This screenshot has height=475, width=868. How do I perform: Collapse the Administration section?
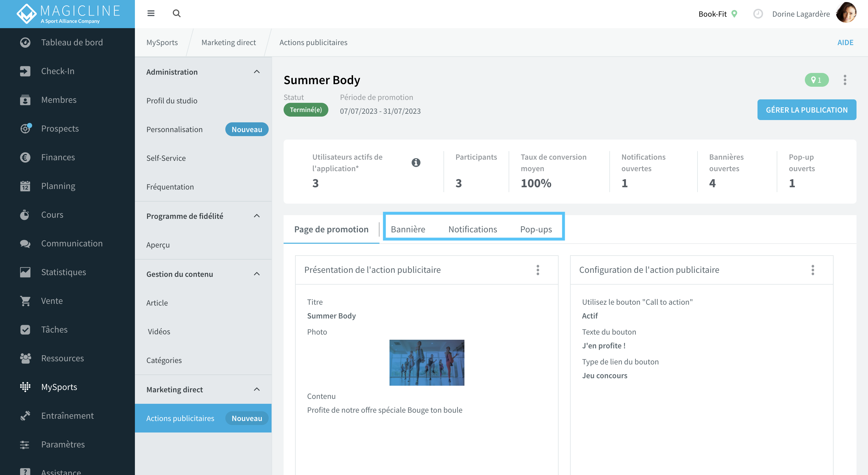click(x=257, y=72)
